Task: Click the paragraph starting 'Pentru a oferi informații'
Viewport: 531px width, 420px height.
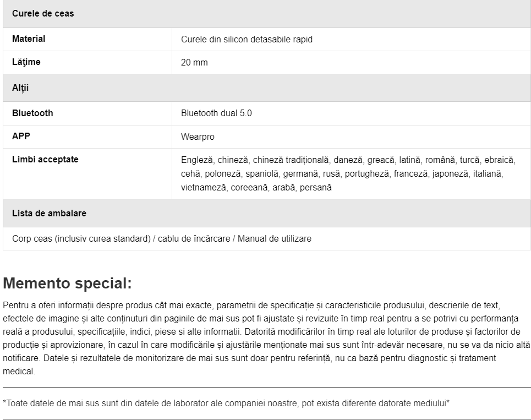Action: (x=266, y=338)
